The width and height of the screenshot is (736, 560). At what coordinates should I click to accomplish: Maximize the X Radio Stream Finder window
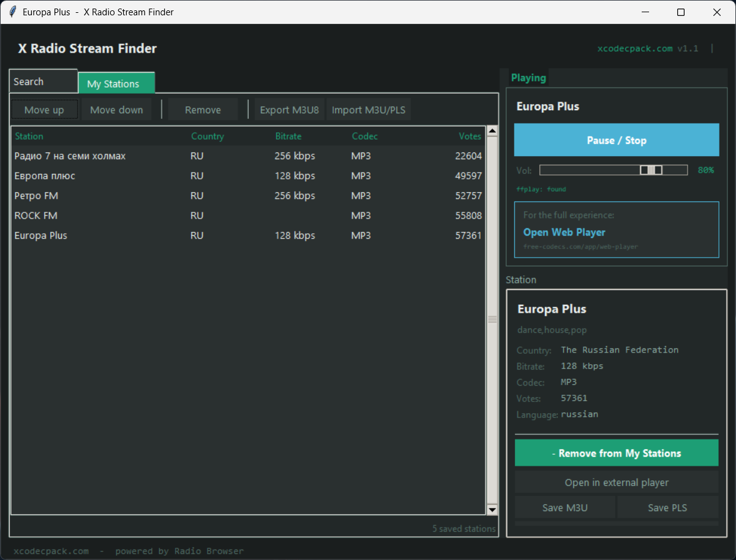click(681, 12)
